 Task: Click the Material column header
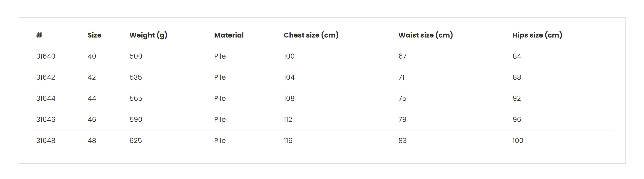coord(229,35)
